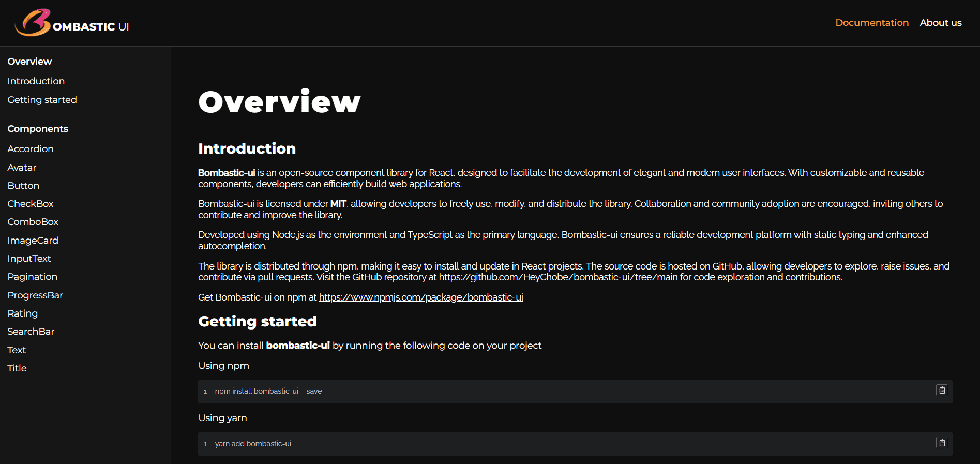The image size is (980, 464).
Task: Select the InputText component
Action: click(29, 258)
